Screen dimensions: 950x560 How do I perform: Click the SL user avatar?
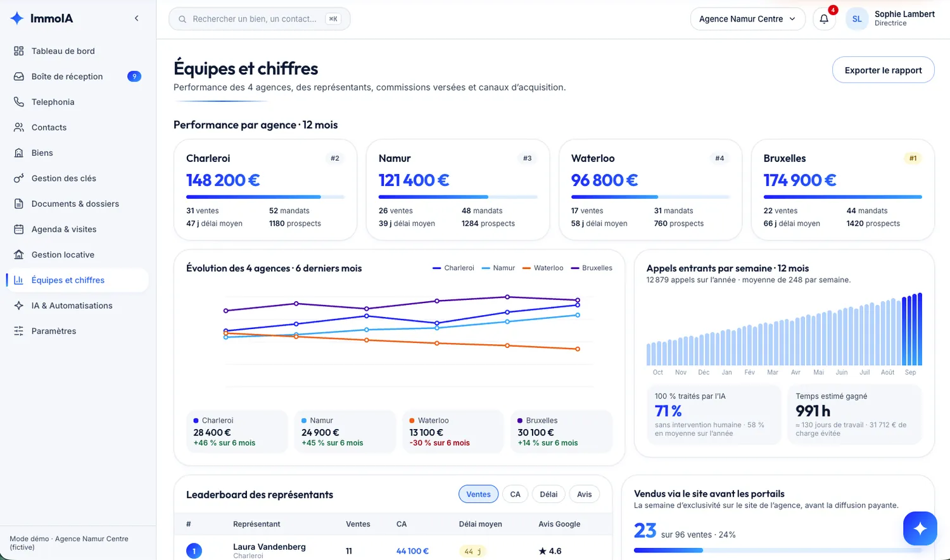[x=857, y=19]
